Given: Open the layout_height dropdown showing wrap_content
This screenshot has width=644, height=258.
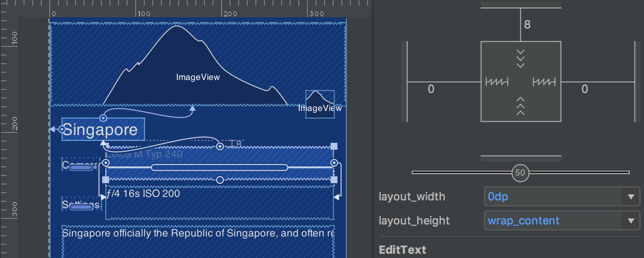Looking at the screenshot, I should [x=561, y=221].
